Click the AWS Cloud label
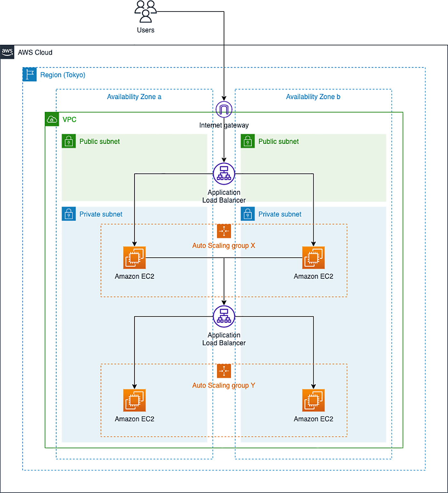 pos(35,53)
